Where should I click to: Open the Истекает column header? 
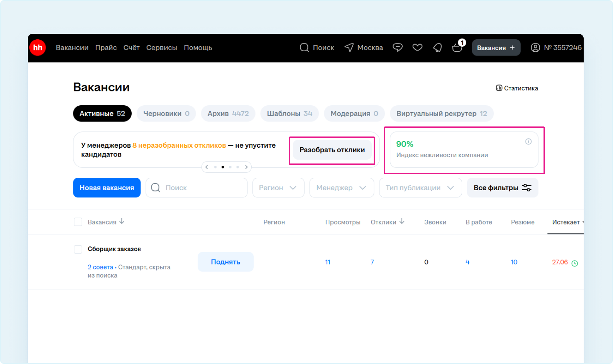(x=566, y=222)
